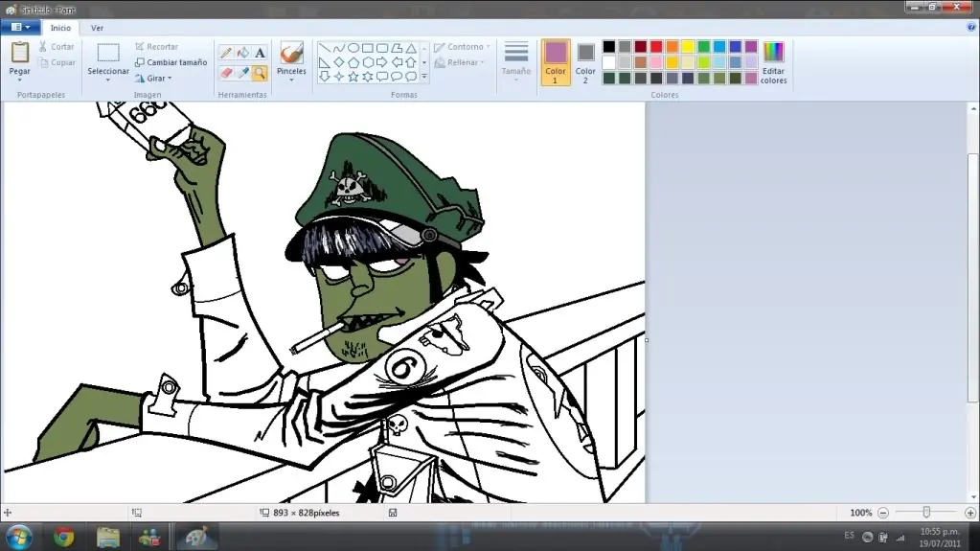Open the Pegar dropdown arrow

[19, 80]
